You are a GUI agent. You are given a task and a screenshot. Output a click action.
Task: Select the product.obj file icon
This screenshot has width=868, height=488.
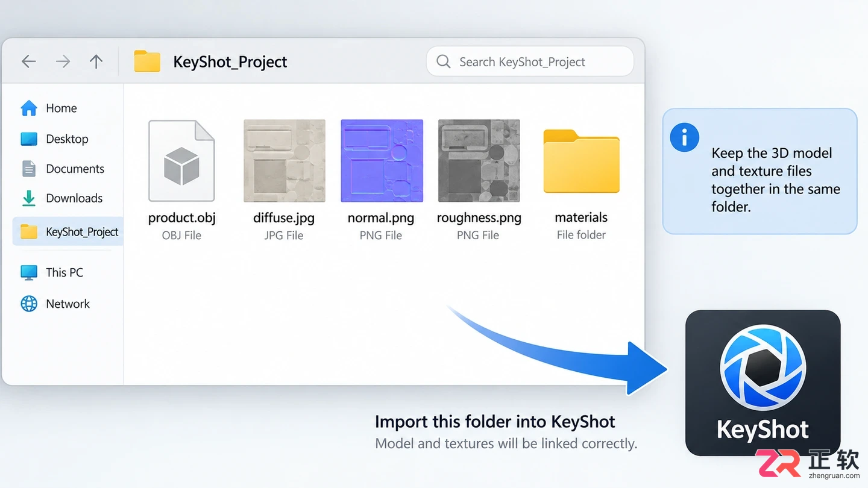[x=181, y=161]
